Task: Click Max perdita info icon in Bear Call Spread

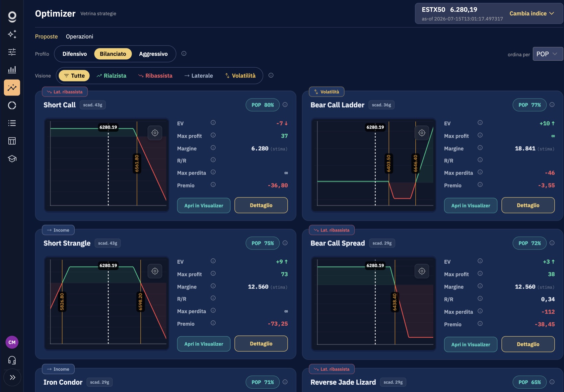Action: click(x=480, y=311)
